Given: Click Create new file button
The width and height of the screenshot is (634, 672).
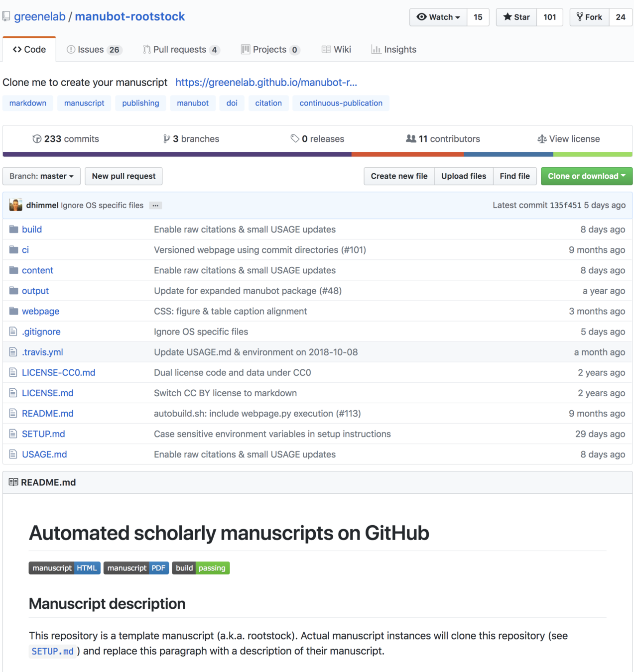Looking at the screenshot, I should (399, 176).
